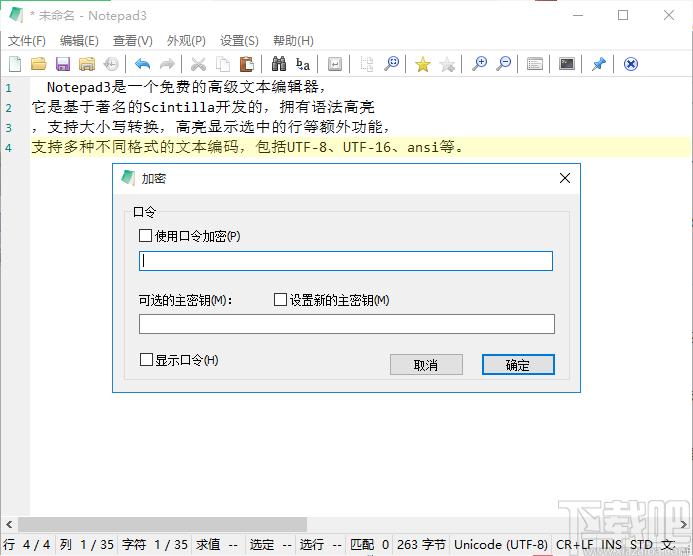The width and height of the screenshot is (693, 556).
Task: Click the selection rectangle toolbar icon
Action: 367,64
